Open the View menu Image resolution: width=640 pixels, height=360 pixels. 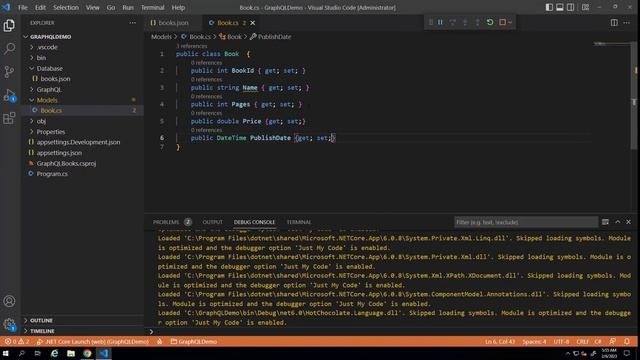[x=93, y=7]
